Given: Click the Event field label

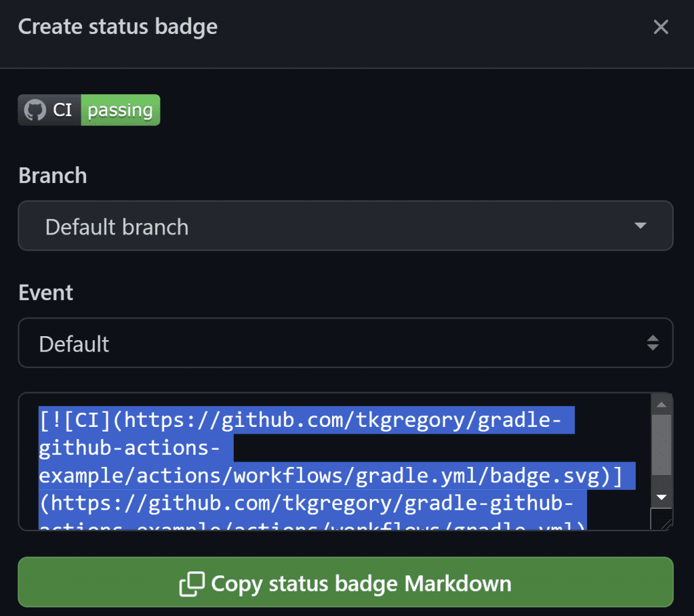Looking at the screenshot, I should pyautogui.click(x=45, y=293).
